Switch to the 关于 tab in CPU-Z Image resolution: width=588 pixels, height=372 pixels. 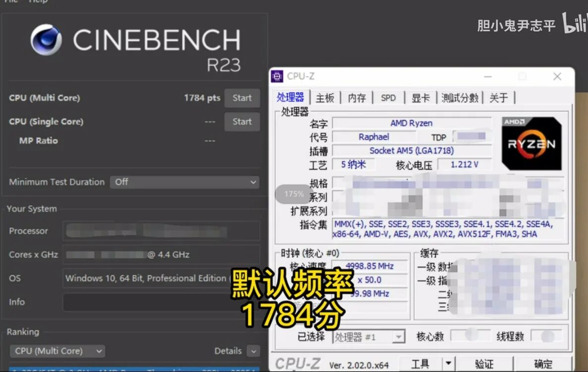[499, 98]
